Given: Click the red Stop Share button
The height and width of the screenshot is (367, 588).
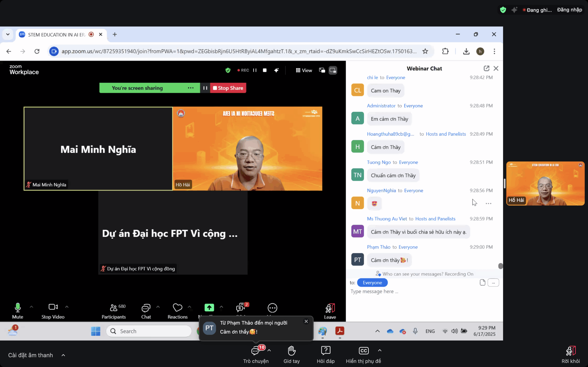Looking at the screenshot, I should (x=228, y=88).
